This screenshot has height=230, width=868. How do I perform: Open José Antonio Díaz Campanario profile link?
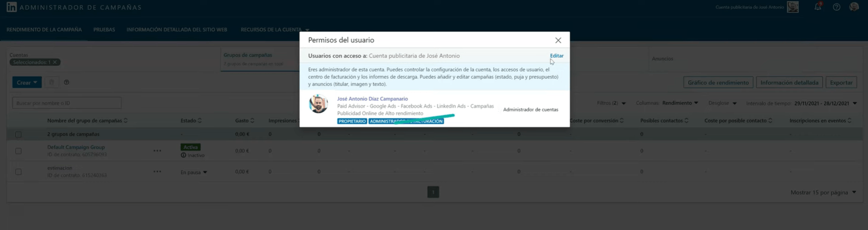(x=373, y=99)
